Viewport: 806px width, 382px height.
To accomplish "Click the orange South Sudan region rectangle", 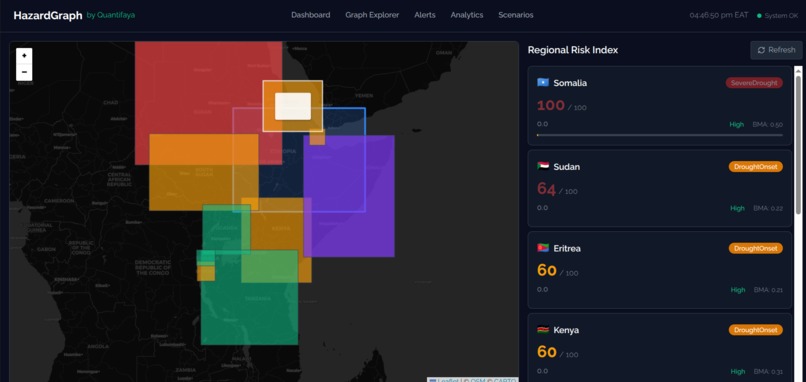I will [204, 172].
